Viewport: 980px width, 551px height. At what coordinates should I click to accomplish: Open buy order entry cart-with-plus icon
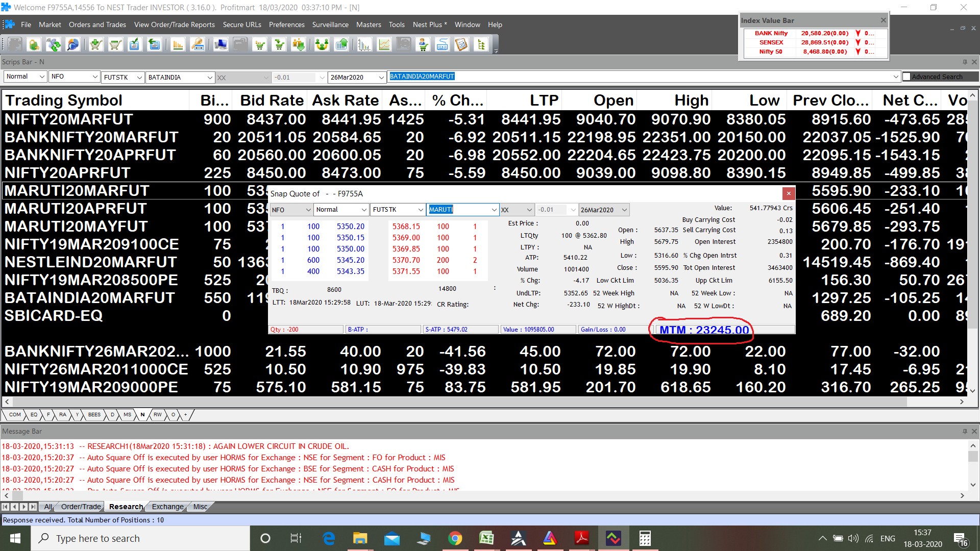pyautogui.click(x=96, y=45)
